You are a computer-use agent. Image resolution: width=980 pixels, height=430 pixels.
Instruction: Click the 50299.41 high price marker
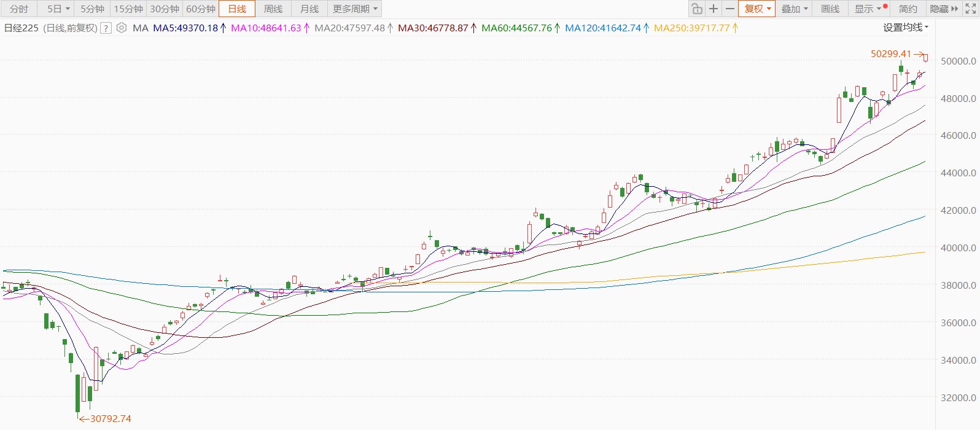(890, 54)
